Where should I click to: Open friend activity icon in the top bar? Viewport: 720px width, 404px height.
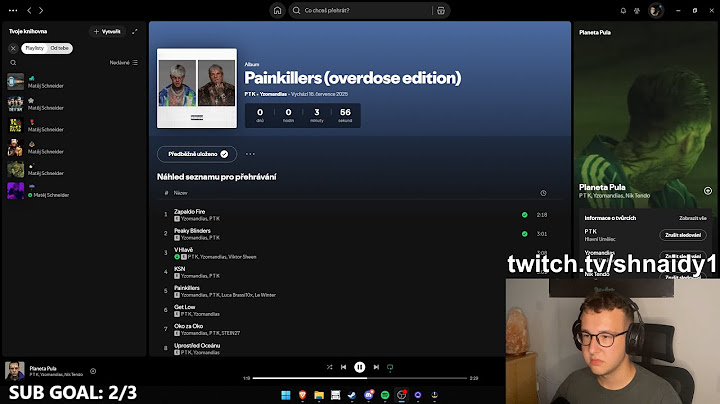tap(637, 11)
